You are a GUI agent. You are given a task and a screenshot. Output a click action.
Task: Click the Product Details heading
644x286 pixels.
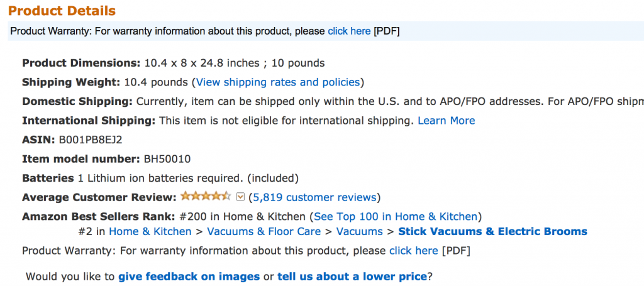tap(62, 11)
